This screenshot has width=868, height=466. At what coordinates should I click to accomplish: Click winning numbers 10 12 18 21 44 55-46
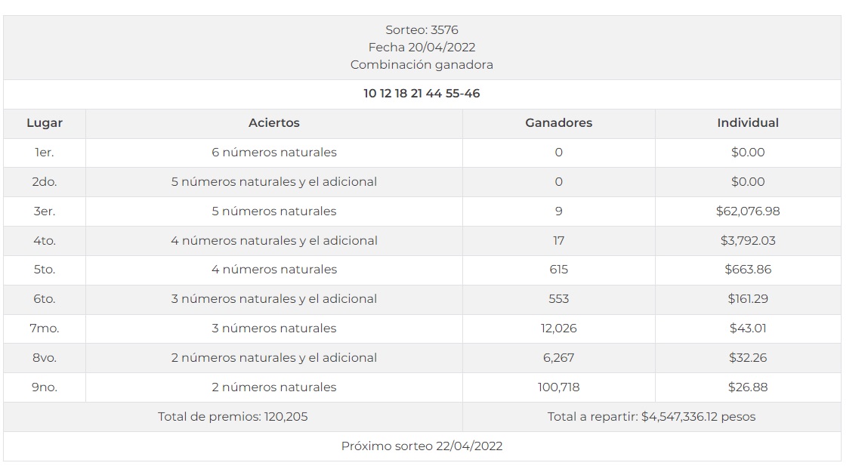point(422,94)
